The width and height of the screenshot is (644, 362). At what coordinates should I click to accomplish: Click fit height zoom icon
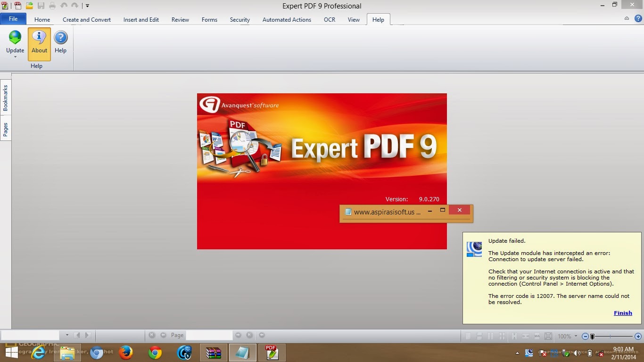tap(514, 336)
